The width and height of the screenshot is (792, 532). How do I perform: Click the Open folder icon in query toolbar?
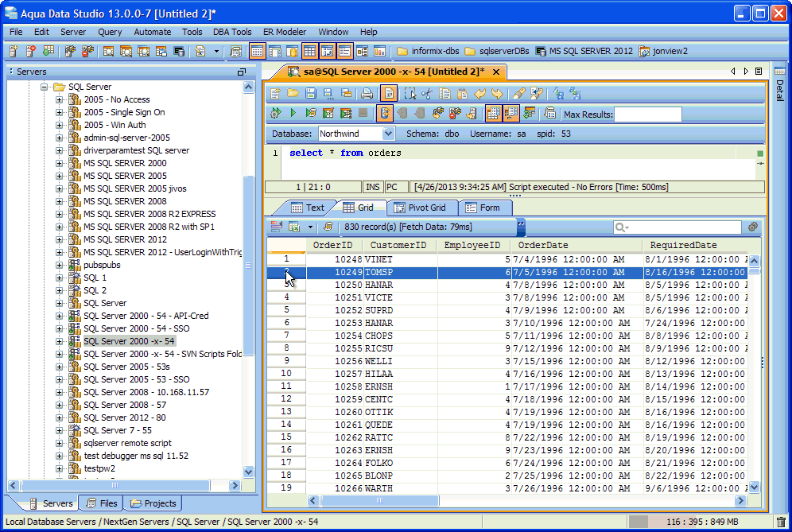tap(293, 94)
